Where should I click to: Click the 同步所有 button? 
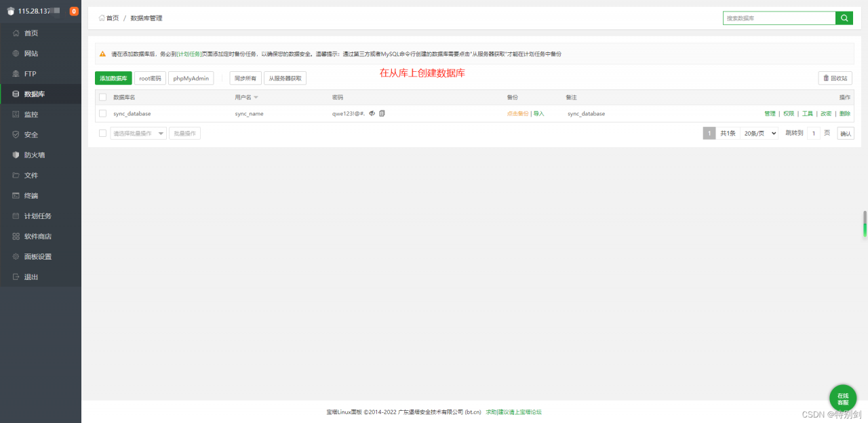click(x=245, y=79)
